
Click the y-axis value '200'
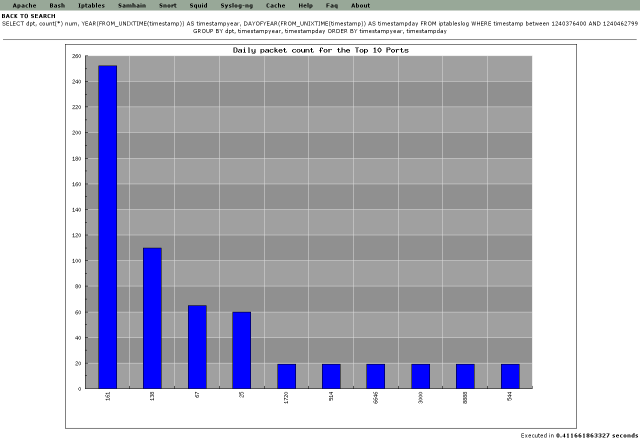[77, 133]
